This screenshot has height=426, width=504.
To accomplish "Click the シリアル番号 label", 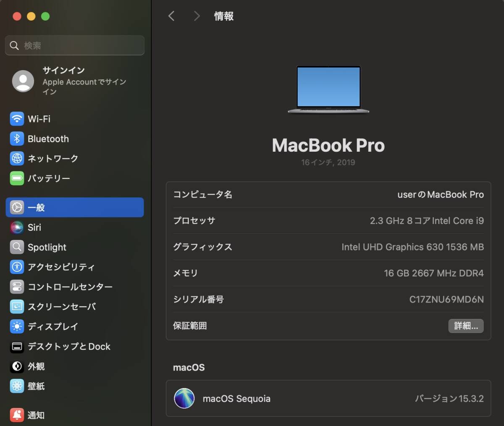I will 198,299.
